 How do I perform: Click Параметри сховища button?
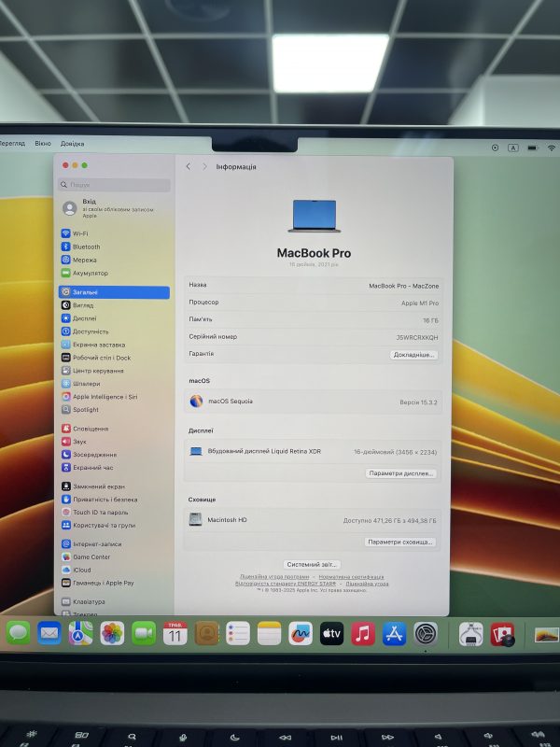tap(400, 543)
